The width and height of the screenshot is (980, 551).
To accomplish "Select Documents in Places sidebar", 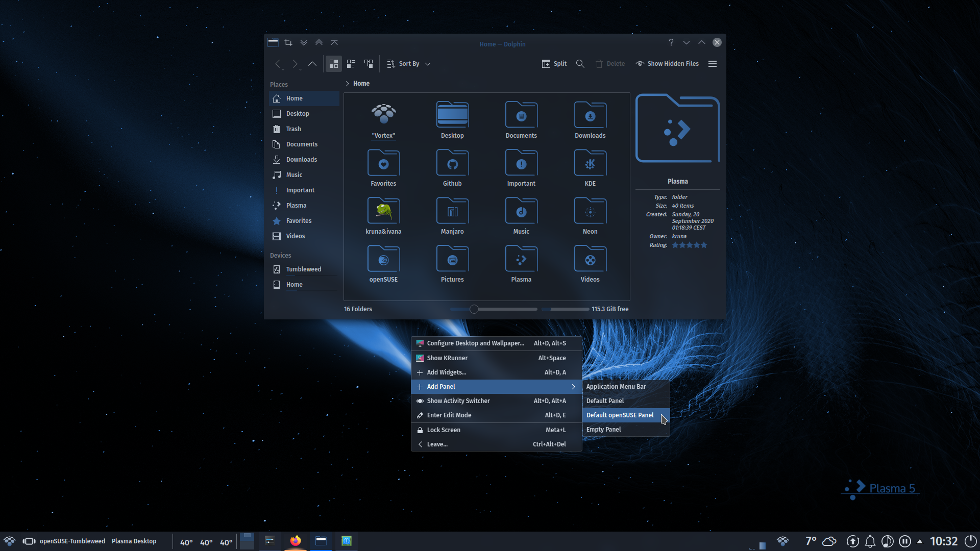I will pyautogui.click(x=304, y=144).
